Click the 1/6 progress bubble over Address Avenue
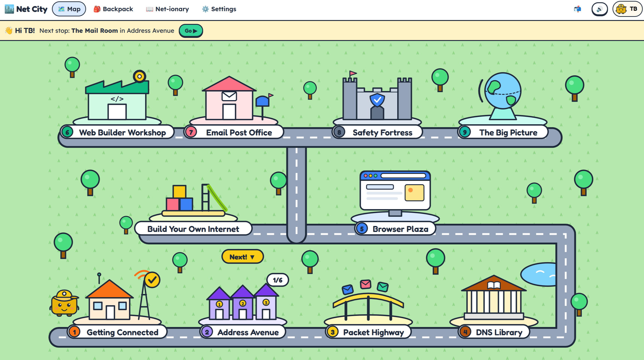 click(x=278, y=280)
